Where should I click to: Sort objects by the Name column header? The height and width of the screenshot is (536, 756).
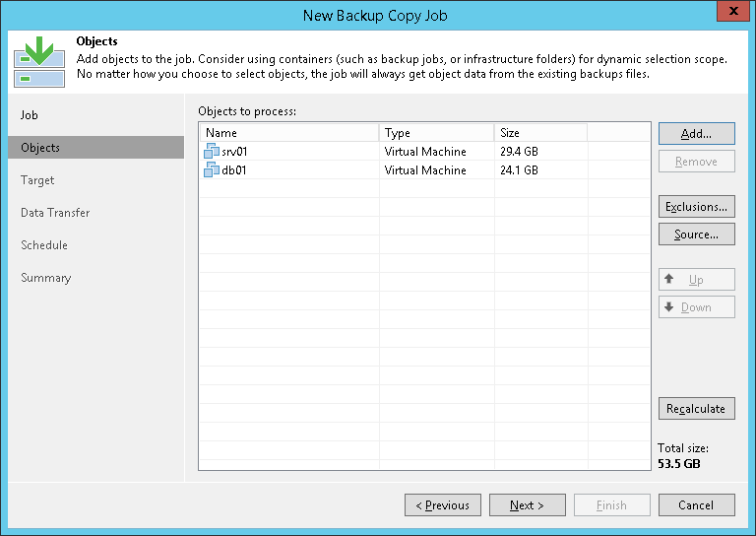pos(289,133)
